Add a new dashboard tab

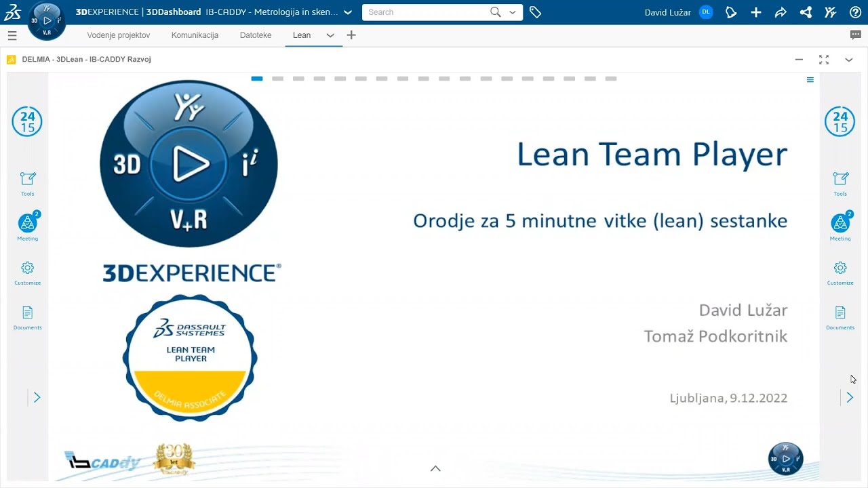click(x=351, y=35)
